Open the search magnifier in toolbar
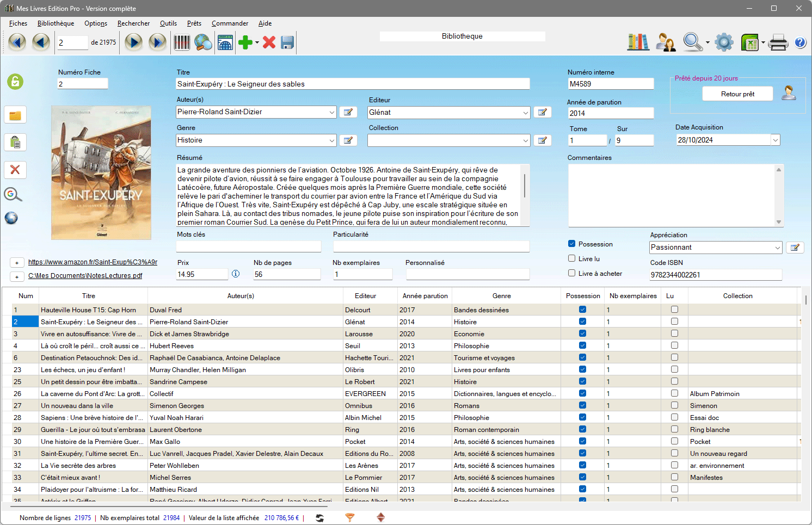This screenshot has width=812, height=525. coord(692,42)
